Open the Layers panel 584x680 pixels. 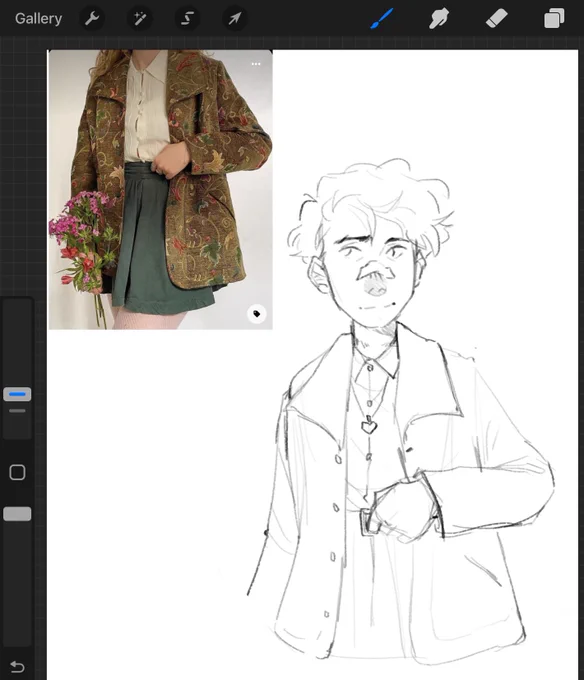[554, 19]
